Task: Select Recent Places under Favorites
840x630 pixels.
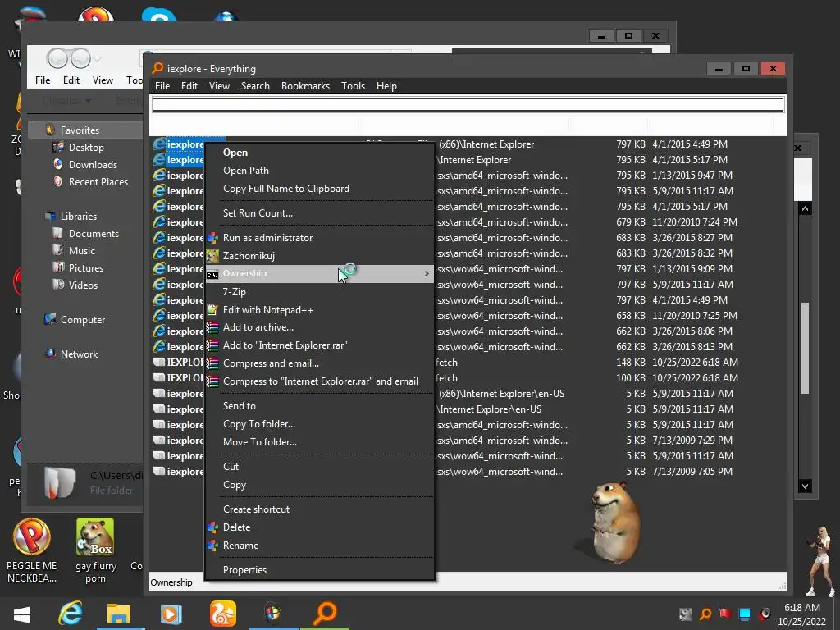Action: [x=98, y=182]
